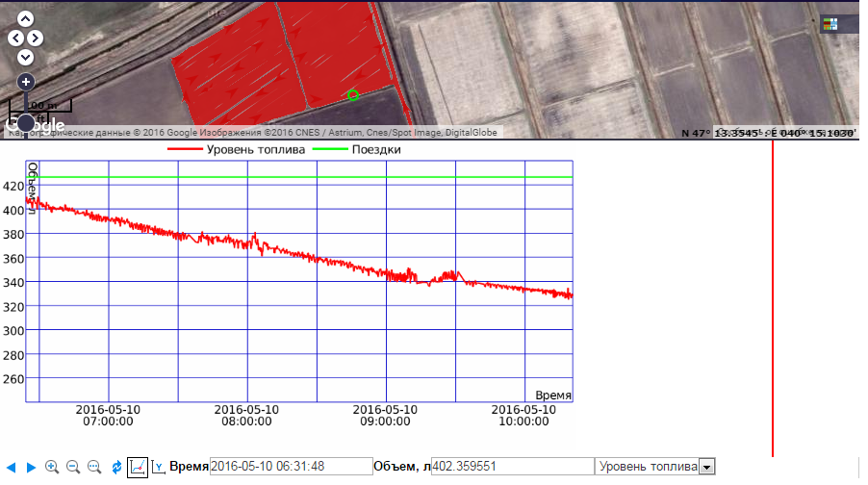The image size is (868, 485).
Task: Toggle the chart trace cursor mode button
Action: (138, 467)
